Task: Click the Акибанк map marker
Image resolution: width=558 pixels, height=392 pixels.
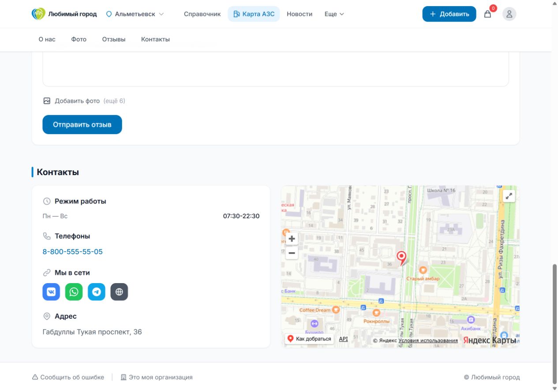Action: click(471, 320)
